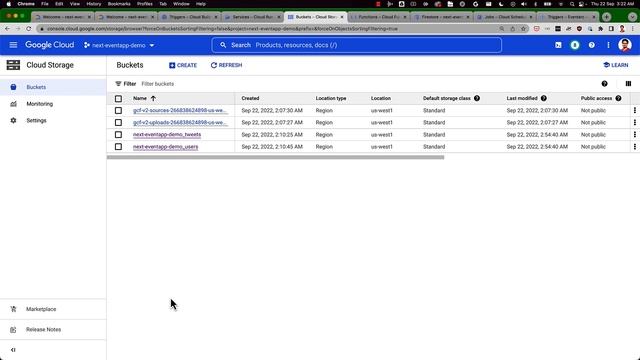
Task: Sort by the Last modified column header
Action: pos(522,98)
